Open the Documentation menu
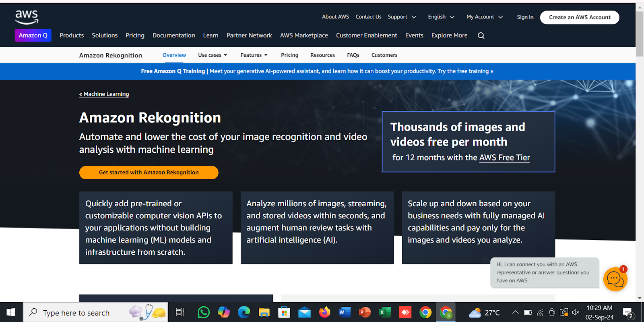This screenshot has height=322, width=644. coord(174,35)
